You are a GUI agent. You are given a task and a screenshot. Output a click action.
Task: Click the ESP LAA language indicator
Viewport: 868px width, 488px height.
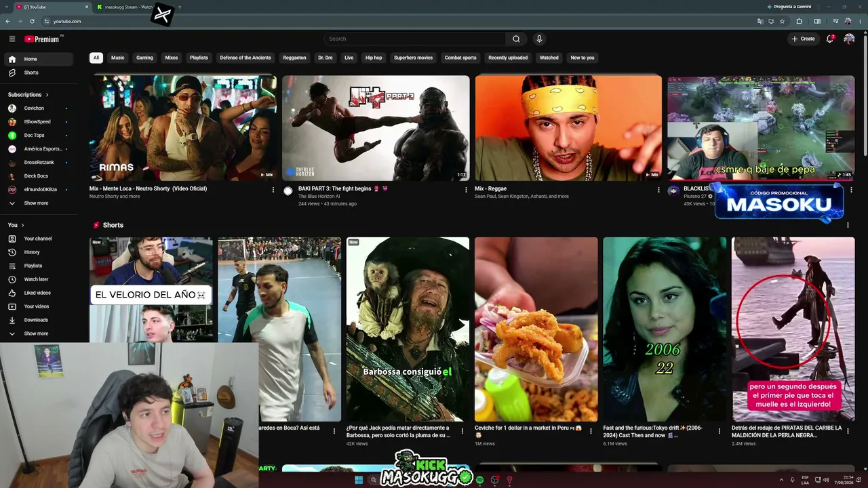tap(805, 480)
